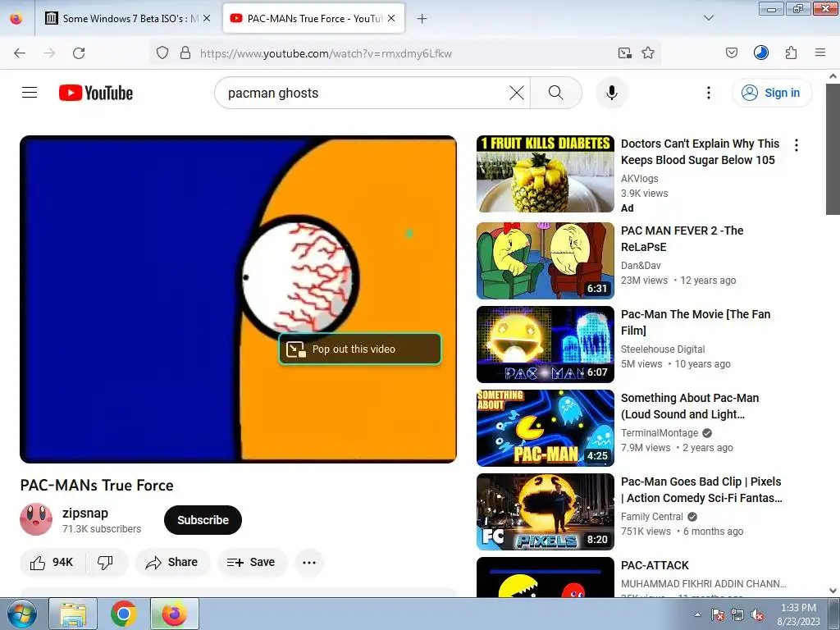Open a new tab with plus

(422, 19)
